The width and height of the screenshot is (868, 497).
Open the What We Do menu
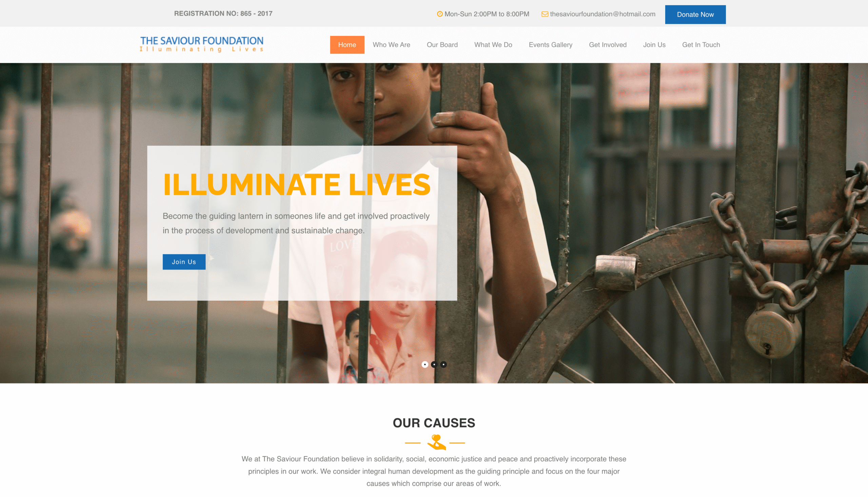pos(493,45)
